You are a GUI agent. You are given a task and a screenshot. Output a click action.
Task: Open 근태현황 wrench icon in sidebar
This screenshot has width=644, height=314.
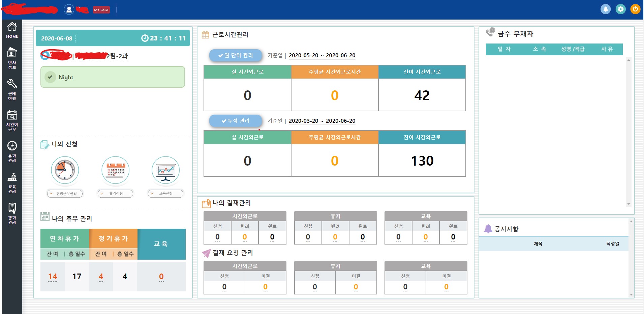click(12, 89)
